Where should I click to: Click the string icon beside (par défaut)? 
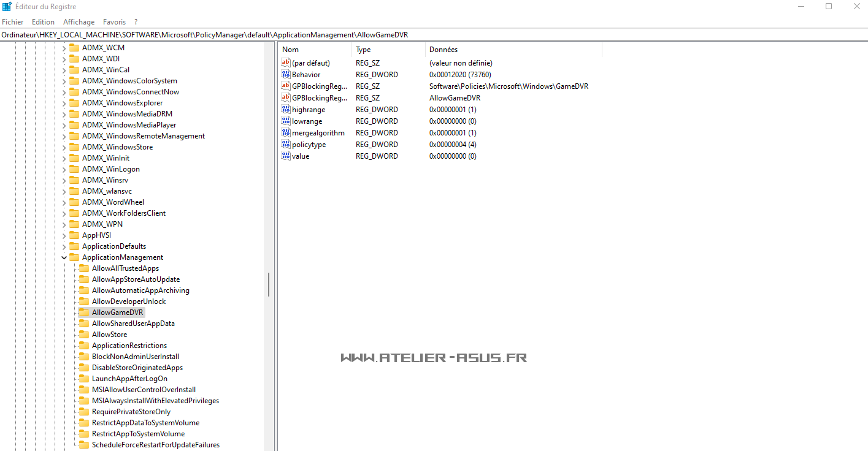285,63
